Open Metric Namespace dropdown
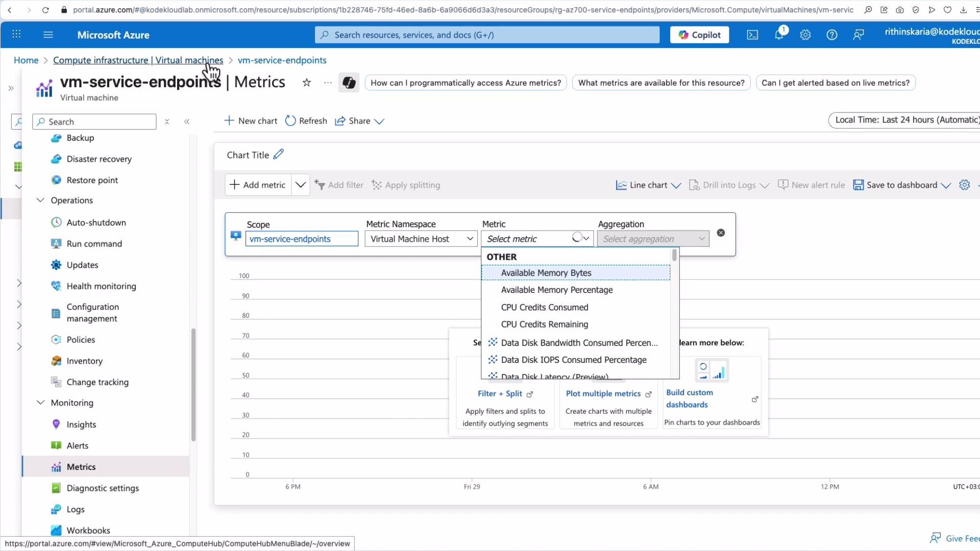The height and width of the screenshot is (551, 980). pyautogui.click(x=421, y=239)
